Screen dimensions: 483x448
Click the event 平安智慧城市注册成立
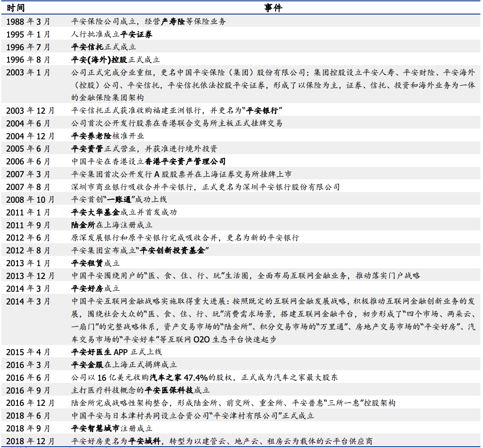[112, 428]
